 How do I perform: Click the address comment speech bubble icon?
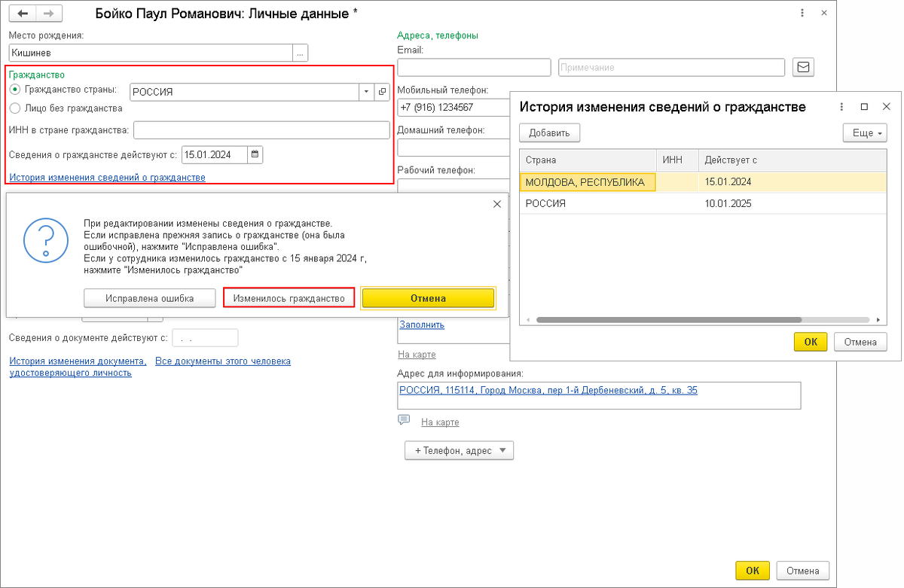[404, 420]
